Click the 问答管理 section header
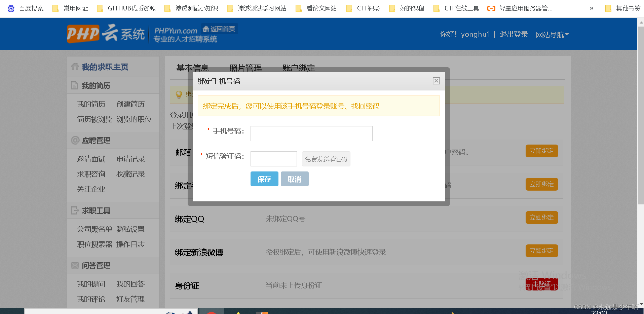This screenshot has width=644, height=314. click(96, 266)
